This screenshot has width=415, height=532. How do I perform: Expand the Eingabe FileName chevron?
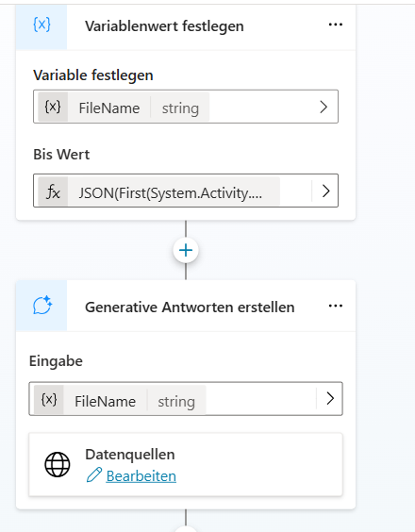(x=330, y=399)
